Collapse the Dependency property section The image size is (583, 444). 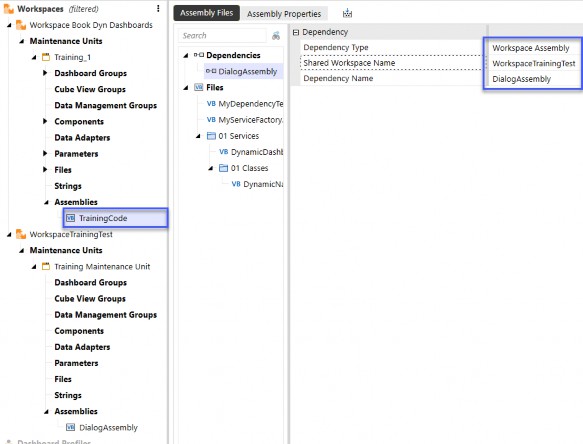296,32
